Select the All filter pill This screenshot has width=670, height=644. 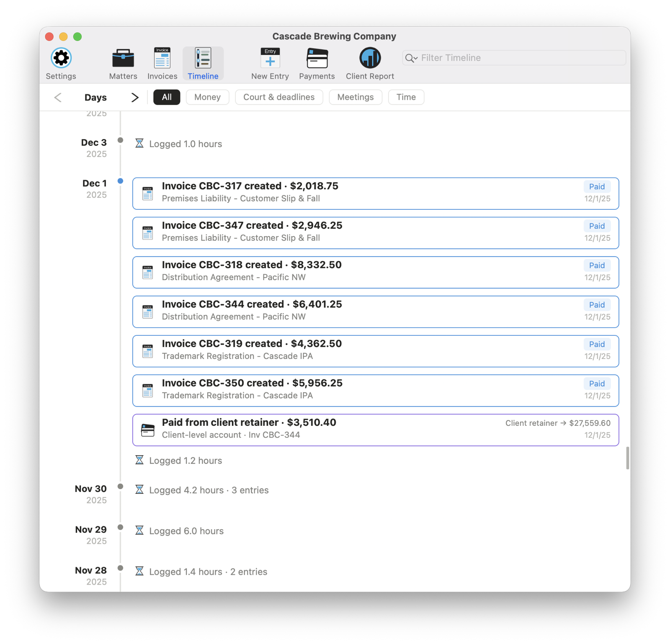(167, 97)
